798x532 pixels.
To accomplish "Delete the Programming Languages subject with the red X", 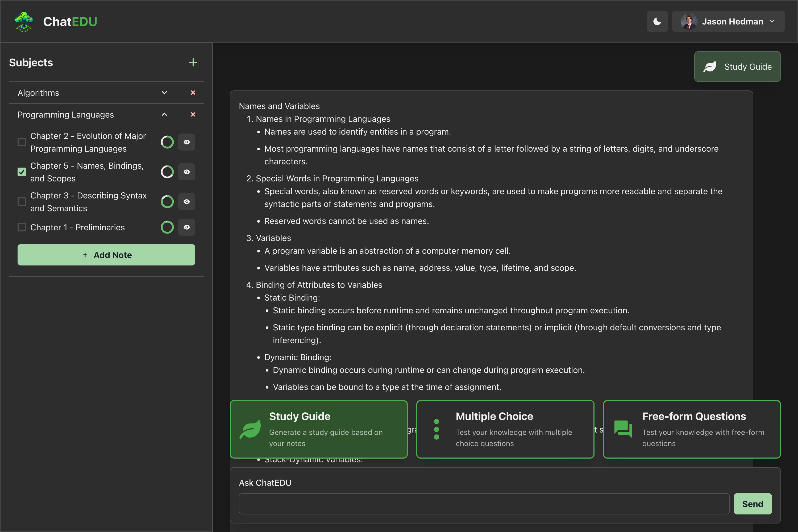I will 193,114.
